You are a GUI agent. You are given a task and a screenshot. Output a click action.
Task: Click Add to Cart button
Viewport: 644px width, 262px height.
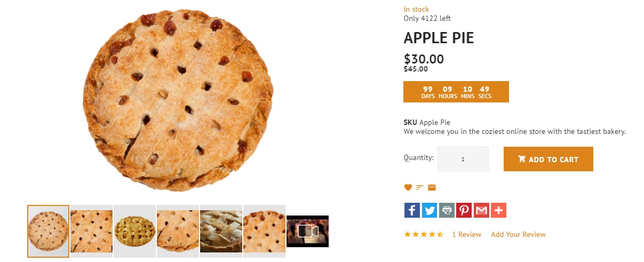point(548,159)
